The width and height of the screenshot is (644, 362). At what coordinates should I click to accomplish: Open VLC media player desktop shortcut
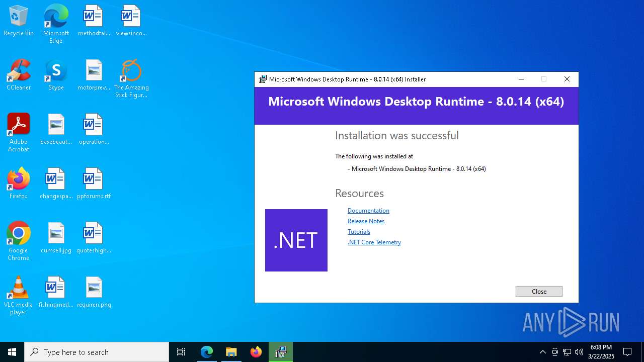[x=19, y=296]
